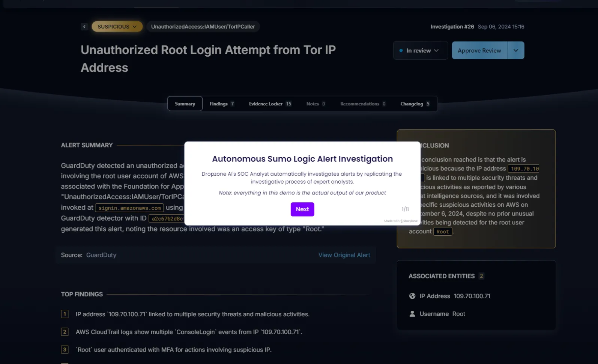Screen dimensions: 598x364
Task: Open the In review status dropdown
Action: (x=421, y=50)
